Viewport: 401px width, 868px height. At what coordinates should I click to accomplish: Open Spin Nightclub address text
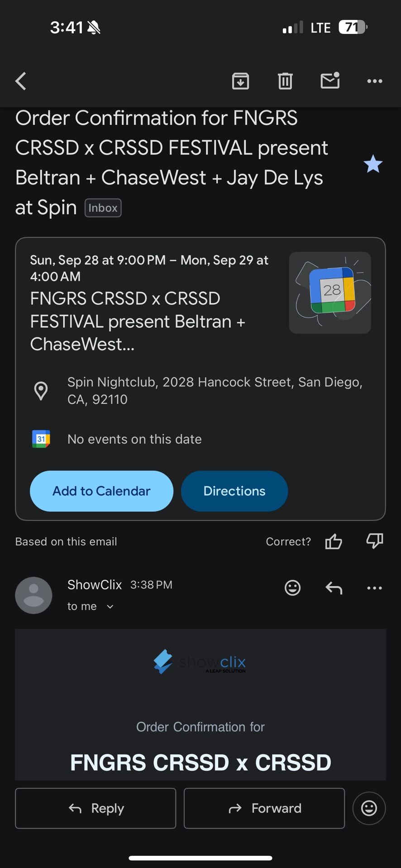tap(215, 391)
